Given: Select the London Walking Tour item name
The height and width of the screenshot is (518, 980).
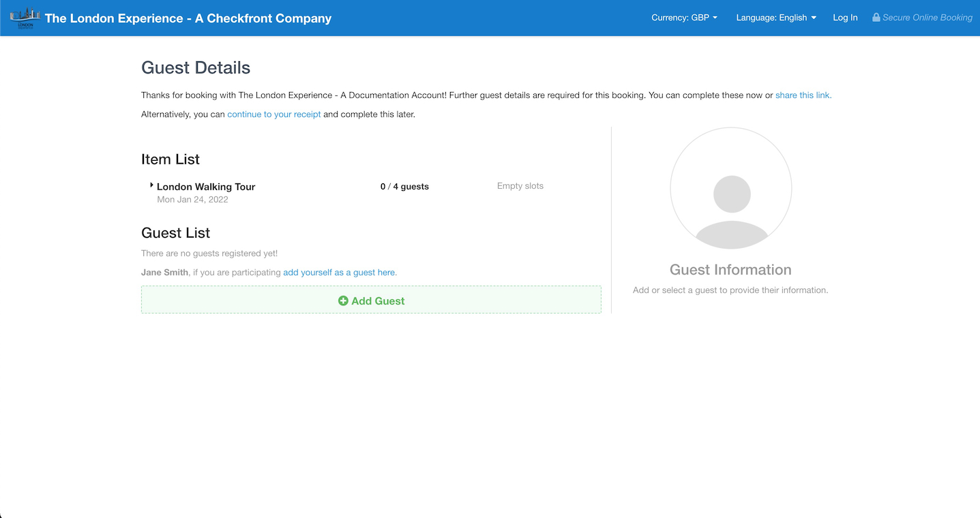Looking at the screenshot, I should click(206, 187).
